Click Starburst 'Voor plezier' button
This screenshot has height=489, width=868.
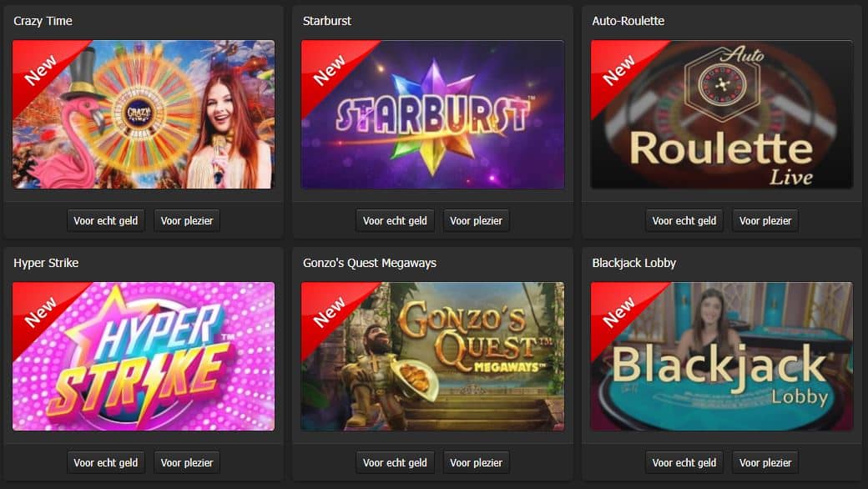[x=476, y=220]
